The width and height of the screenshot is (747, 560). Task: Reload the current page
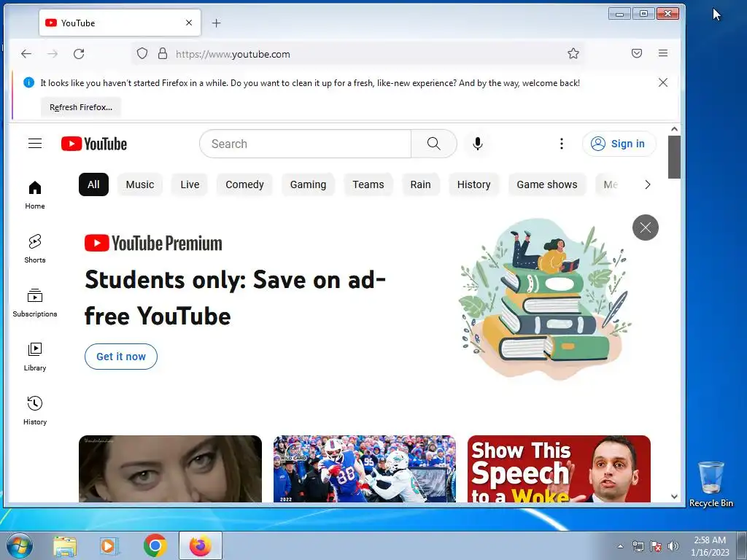point(79,54)
